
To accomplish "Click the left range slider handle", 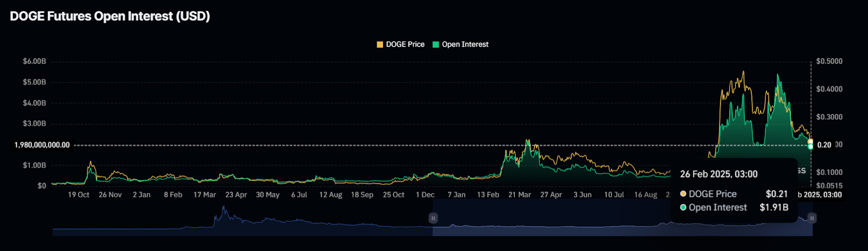I will pyautogui.click(x=433, y=218).
